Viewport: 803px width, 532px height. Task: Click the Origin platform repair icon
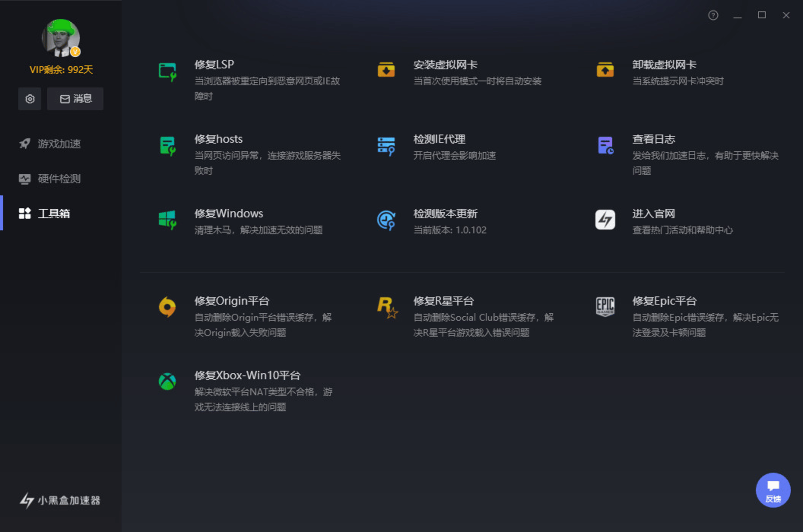click(x=168, y=307)
